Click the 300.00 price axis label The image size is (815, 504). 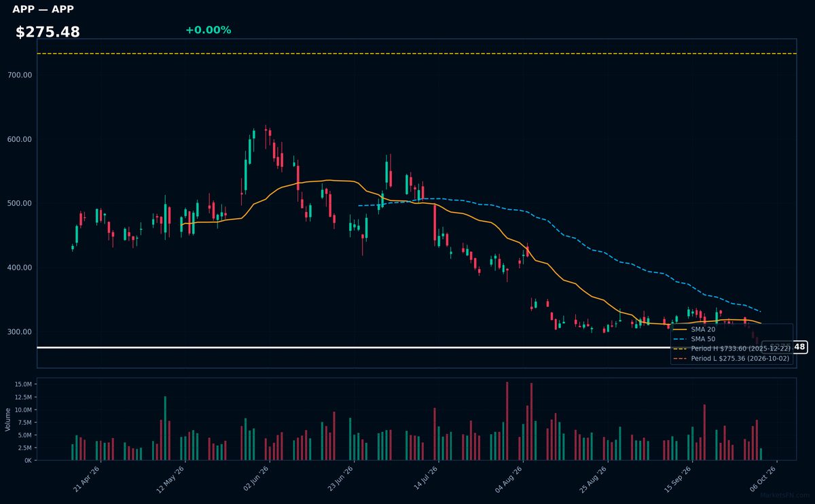(20, 332)
